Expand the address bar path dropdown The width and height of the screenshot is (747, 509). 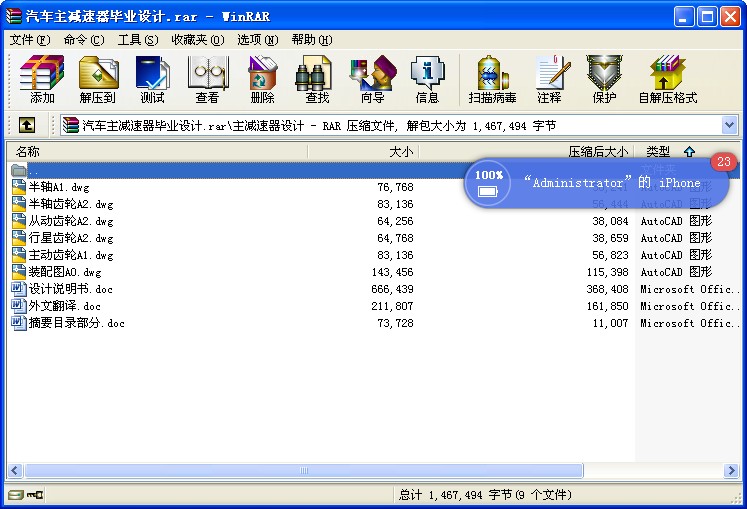tap(729, 125)
